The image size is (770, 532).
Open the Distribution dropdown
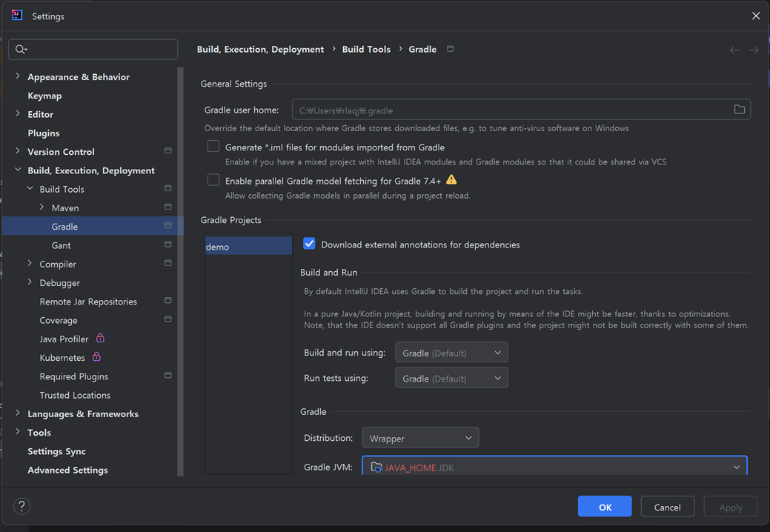(420, 438)
